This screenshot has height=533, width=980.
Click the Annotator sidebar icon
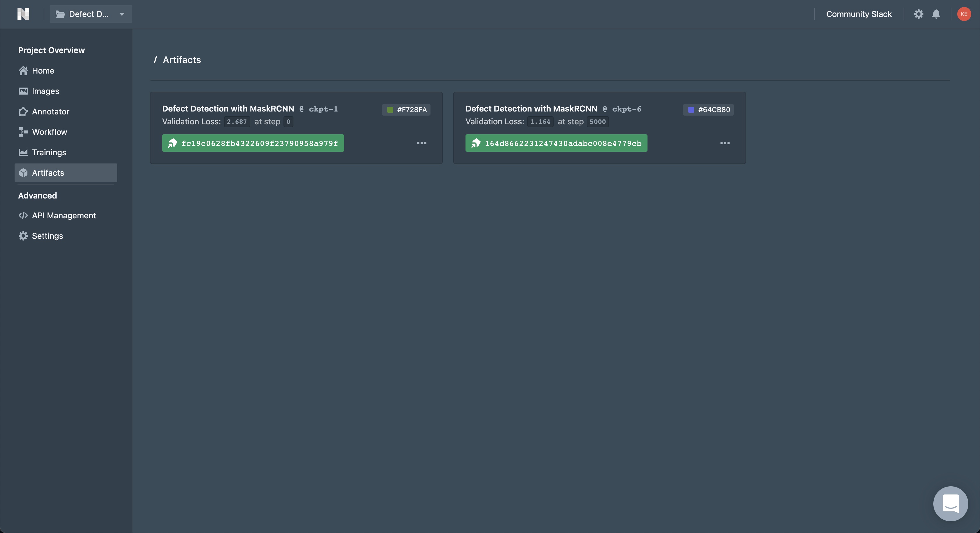pos(23,112)
